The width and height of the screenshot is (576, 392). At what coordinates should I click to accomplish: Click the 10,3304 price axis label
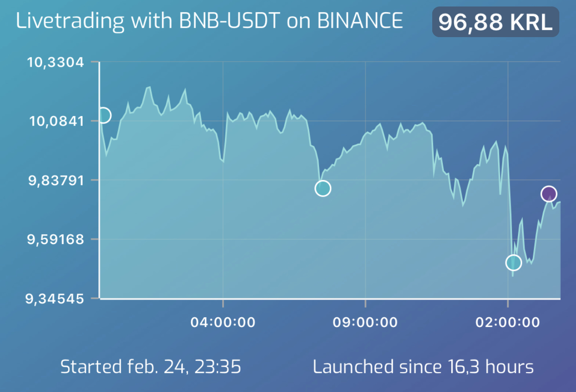[x=56, y=62]
